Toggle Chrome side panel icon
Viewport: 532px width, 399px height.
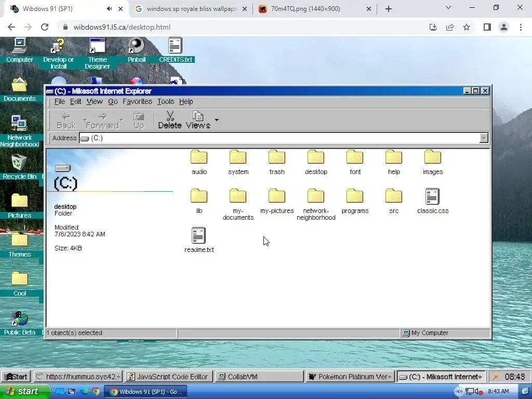[487, 27]
